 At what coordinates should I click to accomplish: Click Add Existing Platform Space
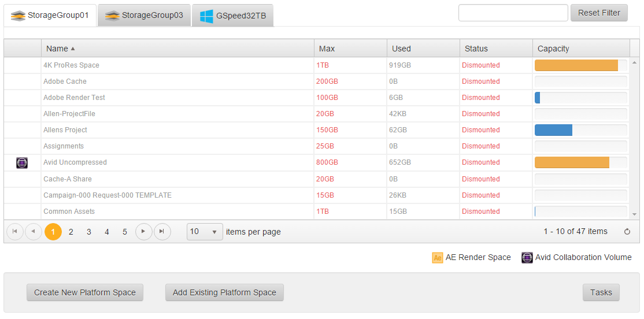pyautogui.click(x=224, y=293)
